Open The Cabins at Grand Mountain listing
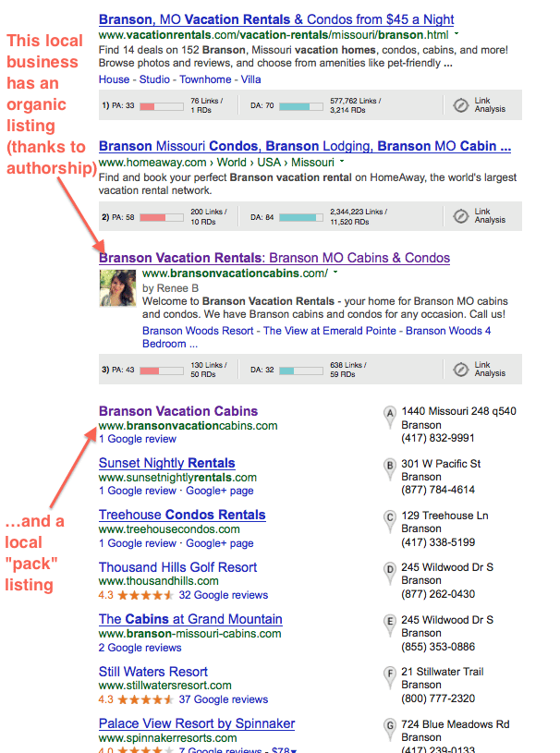Image resolution: width=560 pixels, height=753 pixels. [190, 619]
